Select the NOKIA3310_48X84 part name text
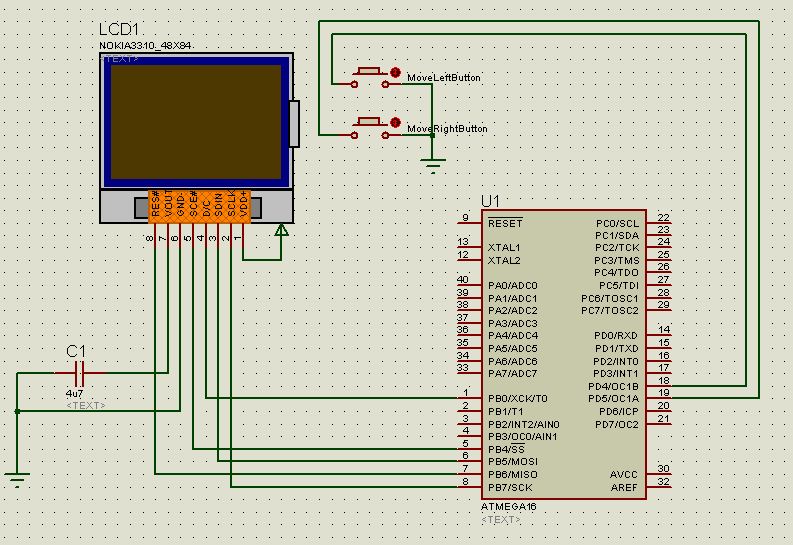The height and width of the screenshot is (545, 793). pyautogui.click(x=145, y=46)
